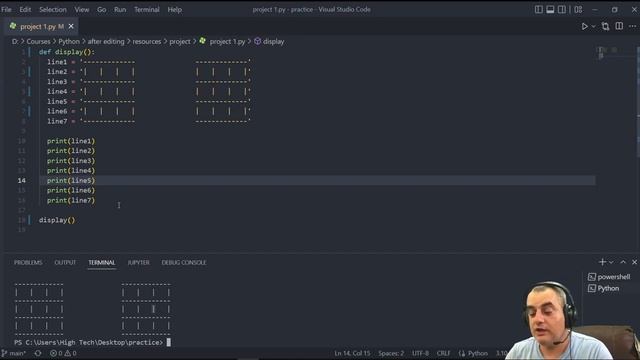
Task: Click Ln 14, Col 15 cursor position
Action: coord(352,353)
